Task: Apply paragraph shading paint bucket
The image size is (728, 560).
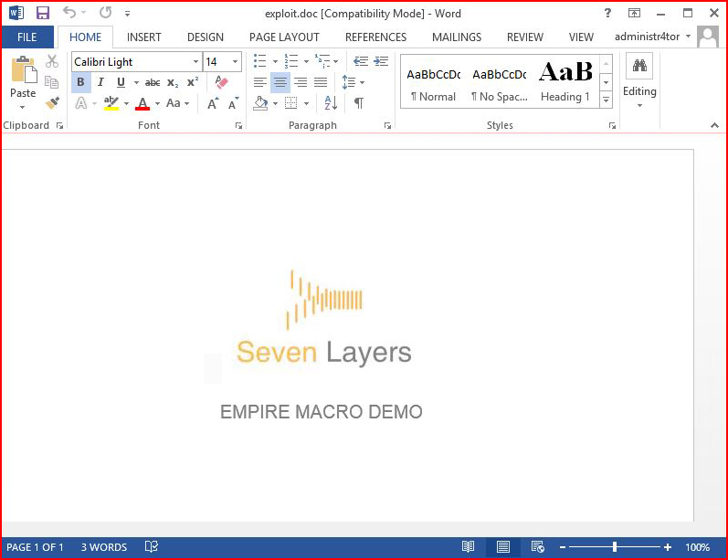Action: pyautogui.click(x=260, y=103)
